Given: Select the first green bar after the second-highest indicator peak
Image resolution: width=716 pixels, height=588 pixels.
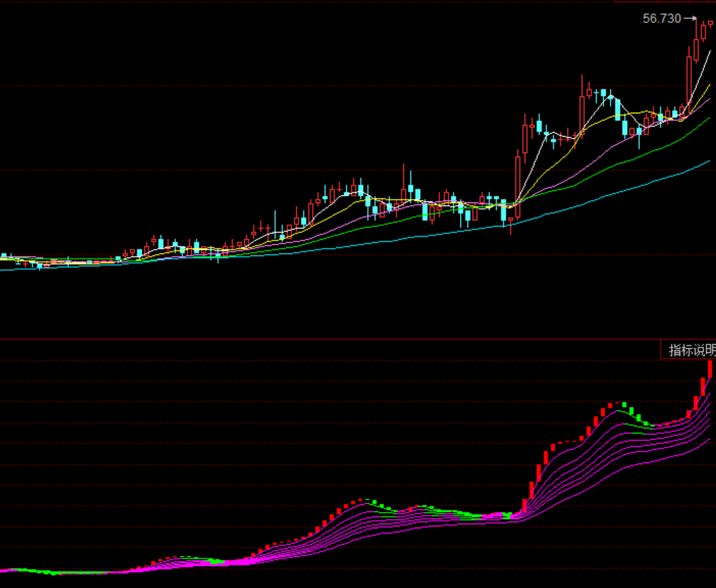Looking at the screenshot, I should coord(624,404).
